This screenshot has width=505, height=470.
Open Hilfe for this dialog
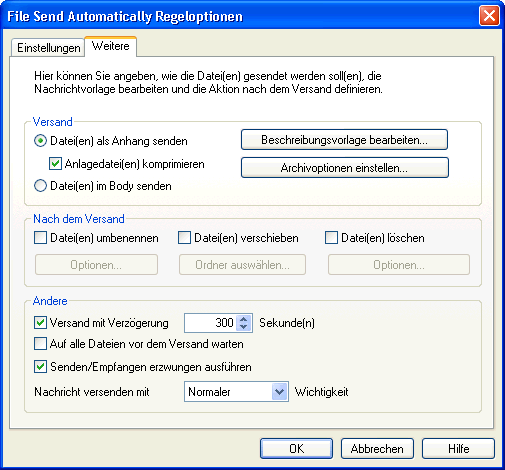458,449
